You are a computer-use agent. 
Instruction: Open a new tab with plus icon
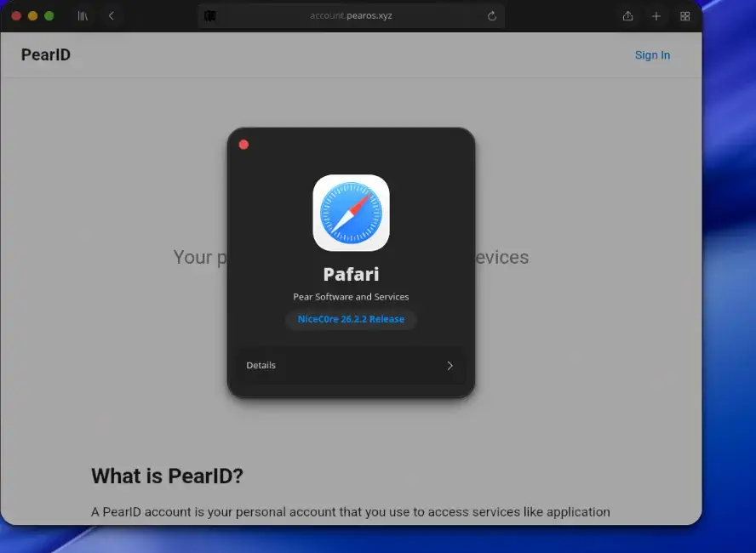coord(656,16)
